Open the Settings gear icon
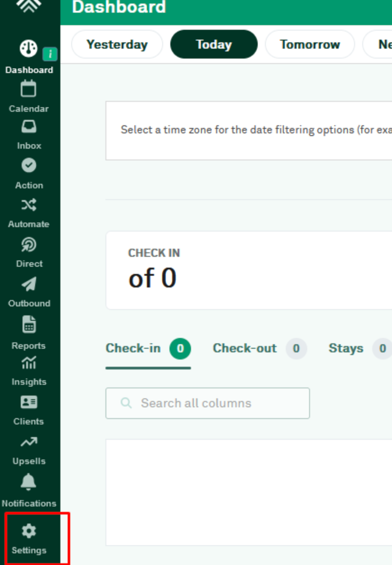This screenshot has width=392, height=565. pyautogui.click(x=29, y=531)
